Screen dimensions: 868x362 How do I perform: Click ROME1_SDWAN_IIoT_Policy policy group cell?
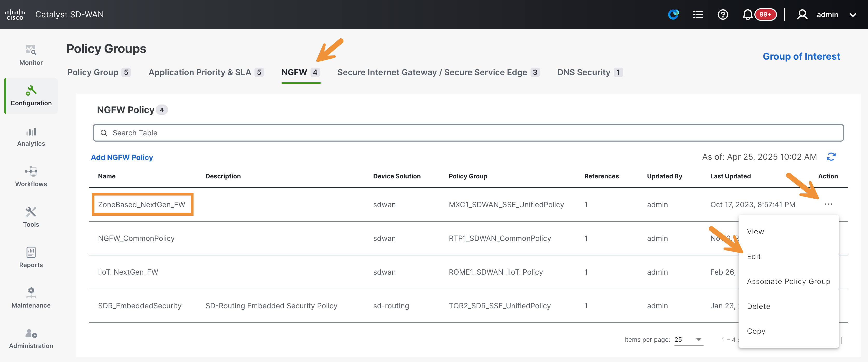(x=496, y=272)
